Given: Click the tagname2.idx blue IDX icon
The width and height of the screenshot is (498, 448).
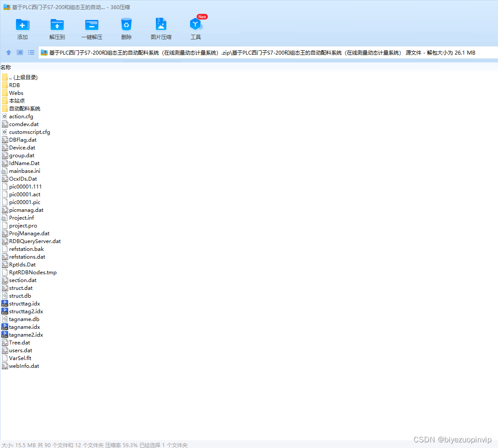Looking at the screenshot, I should (x=4, y=334).
